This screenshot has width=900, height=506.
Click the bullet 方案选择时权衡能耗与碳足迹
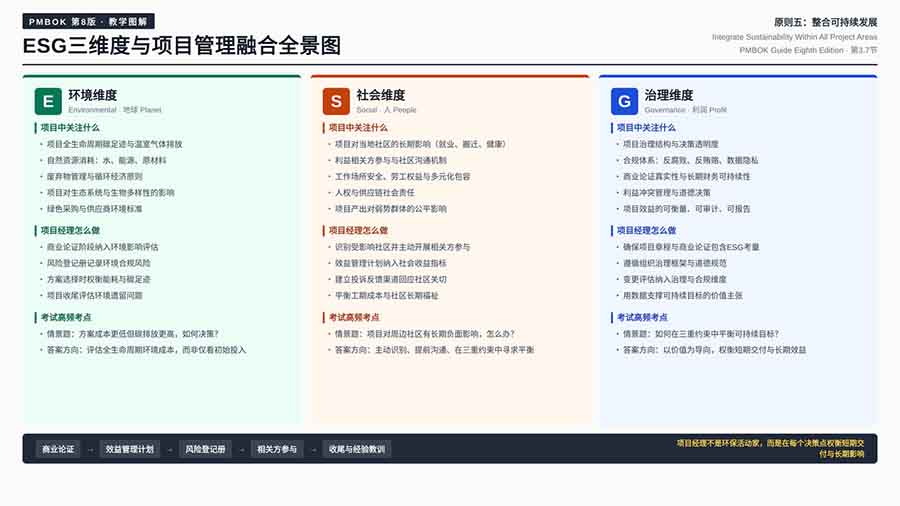(x=99, y=279)
